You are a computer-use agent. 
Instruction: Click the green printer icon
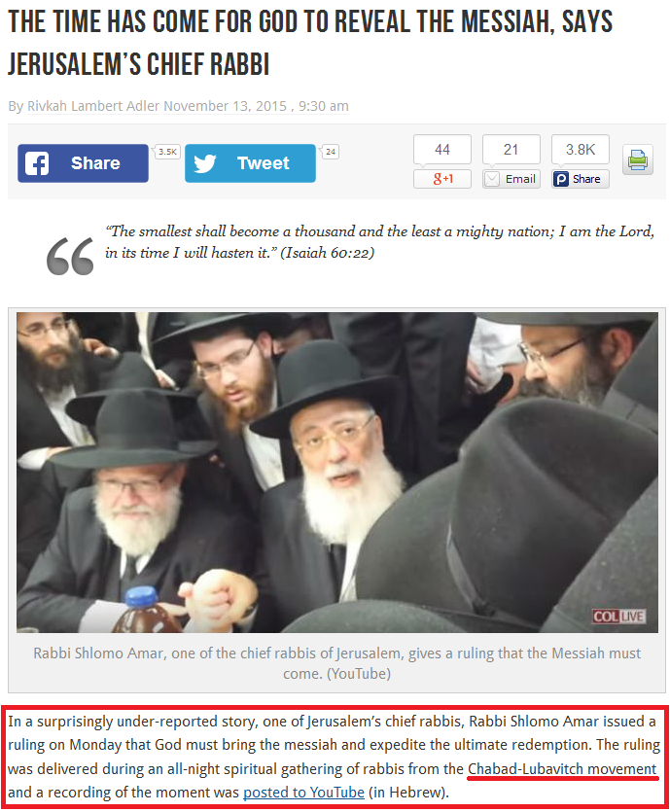[637, 159]
